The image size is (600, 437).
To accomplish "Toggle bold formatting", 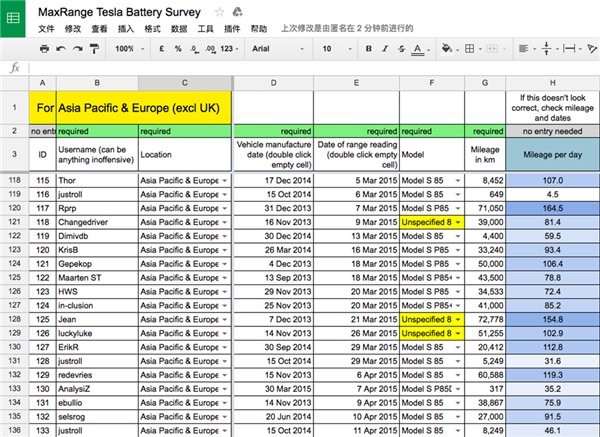I will [x=368, y=49].
